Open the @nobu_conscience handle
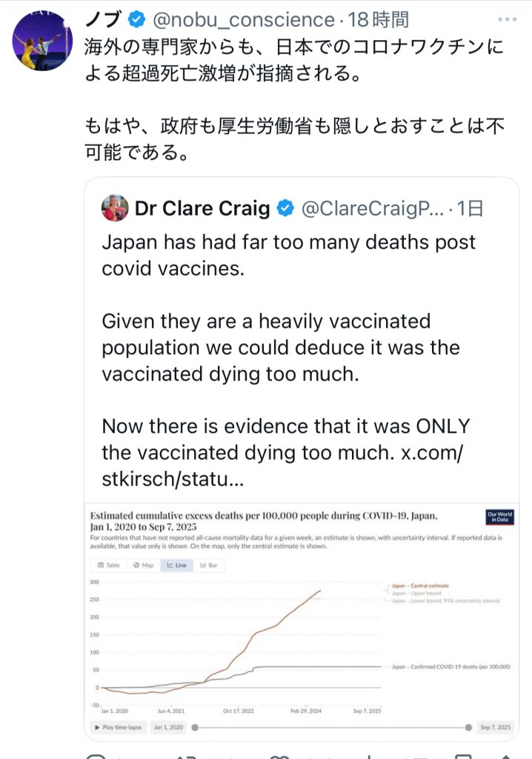Image resolution: width=532 pixels, height=759 pixels. [244, 20]
